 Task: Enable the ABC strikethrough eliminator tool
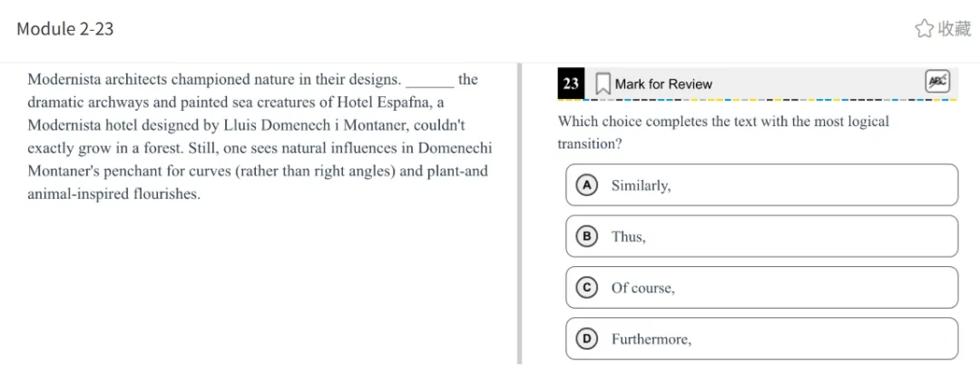(x=936, y=82)
